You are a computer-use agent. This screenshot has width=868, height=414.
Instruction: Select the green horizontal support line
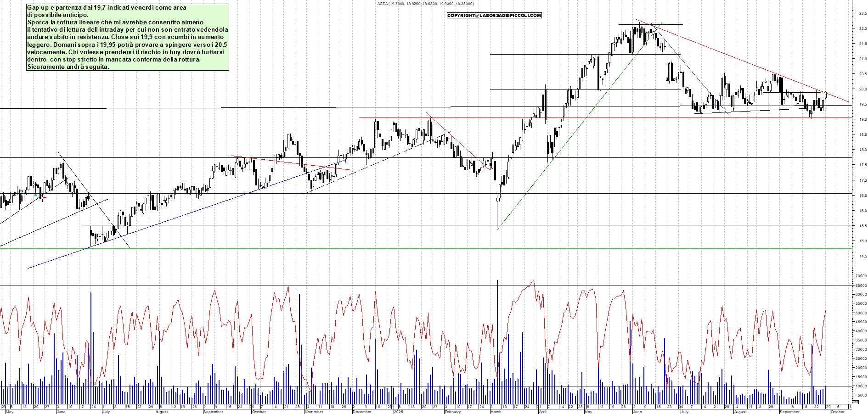[x=413, y=249]
